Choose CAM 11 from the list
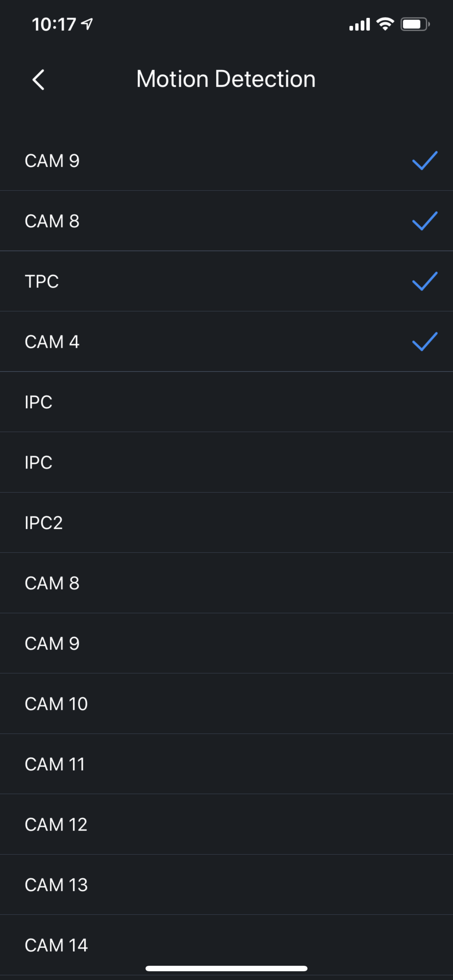Image resolution: width=453 pixels, height=980 pixels. point(226,764)
